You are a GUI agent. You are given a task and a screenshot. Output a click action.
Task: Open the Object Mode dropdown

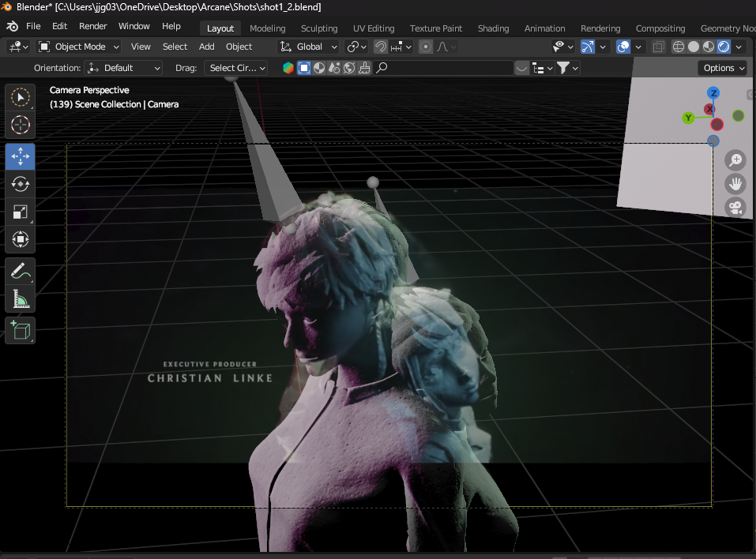79,47
